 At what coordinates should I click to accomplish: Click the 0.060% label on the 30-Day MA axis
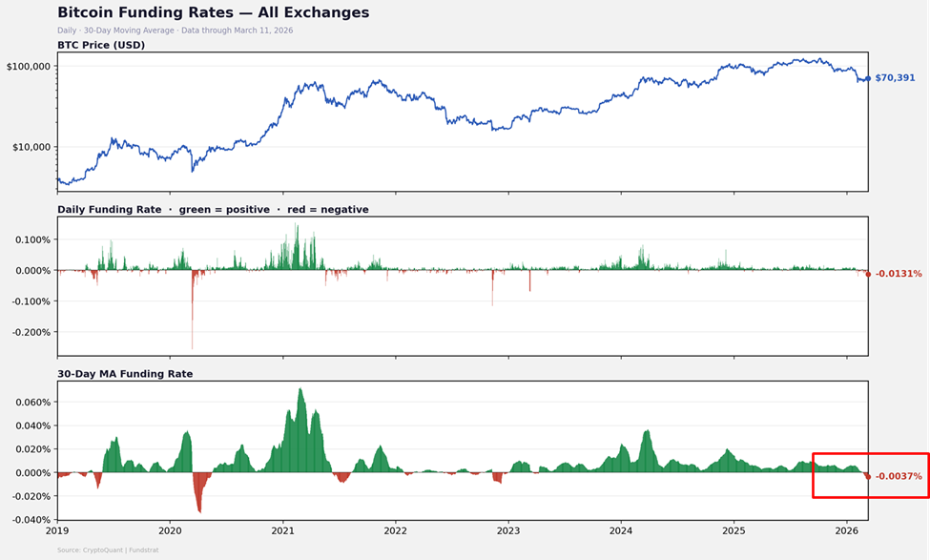pos(29,403)
